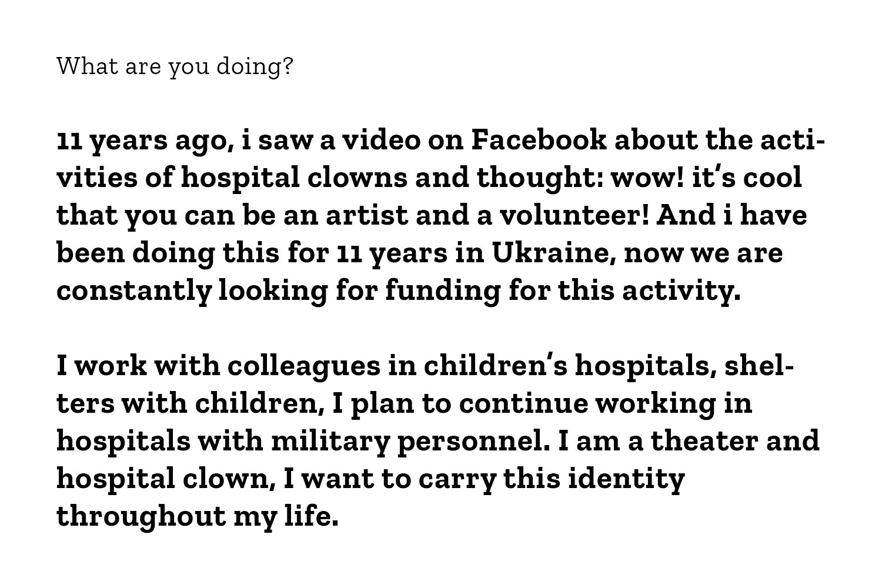
Task: Click the word "Facebook" in the first paragraph
Action: click(x=539, y=140)
